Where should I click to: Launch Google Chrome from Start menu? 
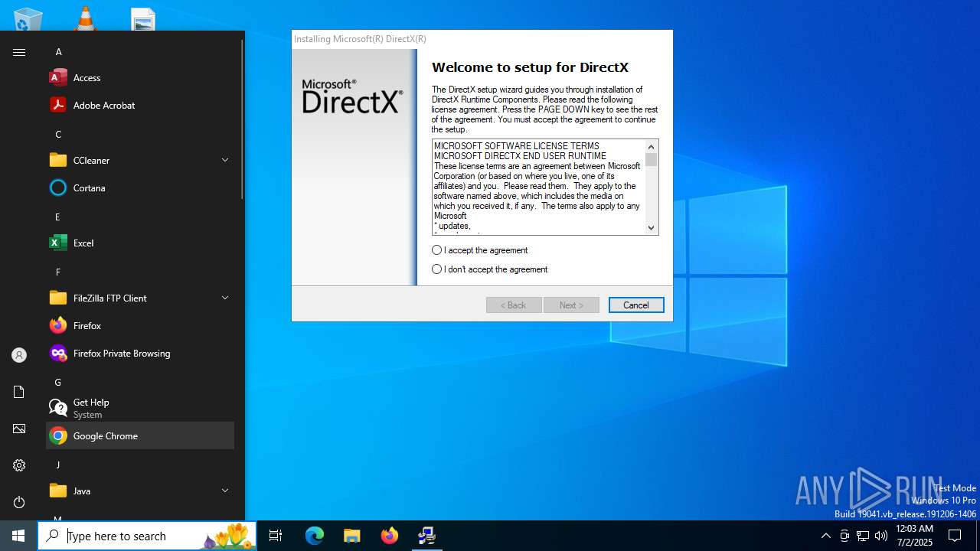tap(140, 435)
